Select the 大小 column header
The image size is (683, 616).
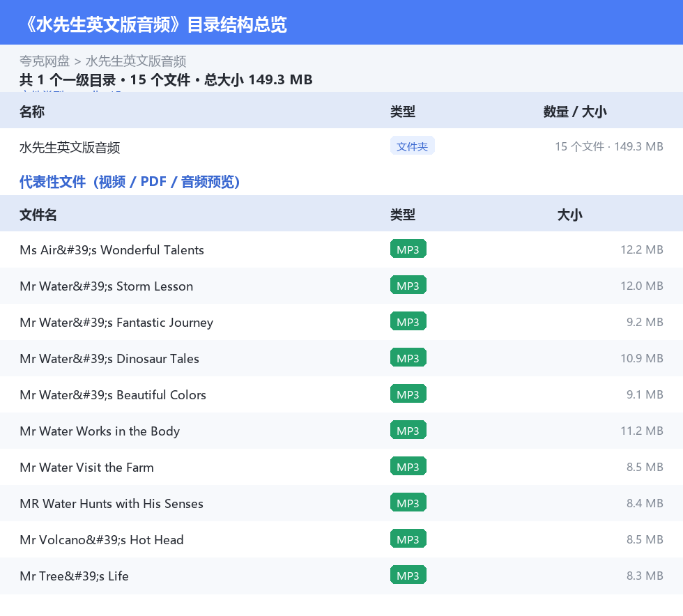[570, 215]
